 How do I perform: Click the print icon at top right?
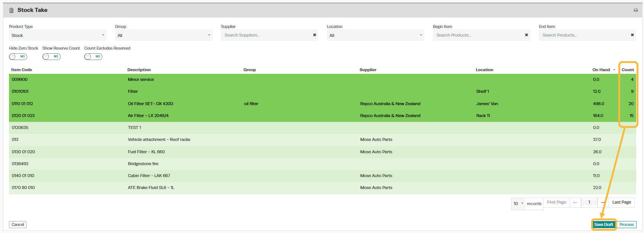coord(635,10)
